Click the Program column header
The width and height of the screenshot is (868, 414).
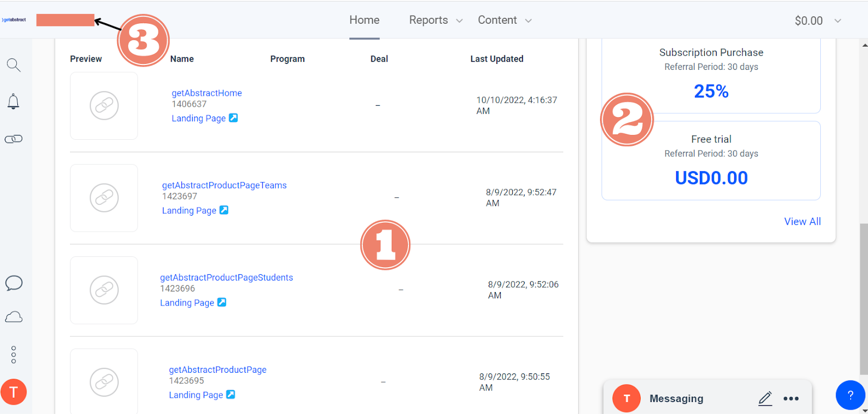288,59
